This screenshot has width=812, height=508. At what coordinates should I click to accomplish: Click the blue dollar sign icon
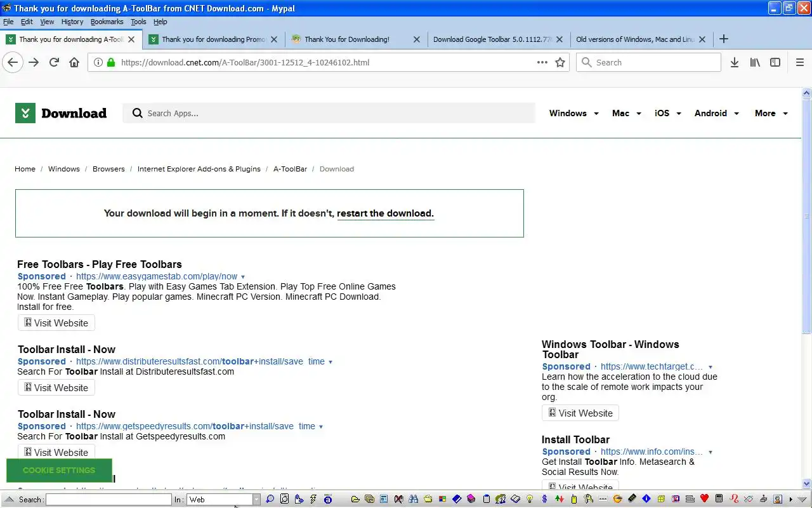pos(544,499)
